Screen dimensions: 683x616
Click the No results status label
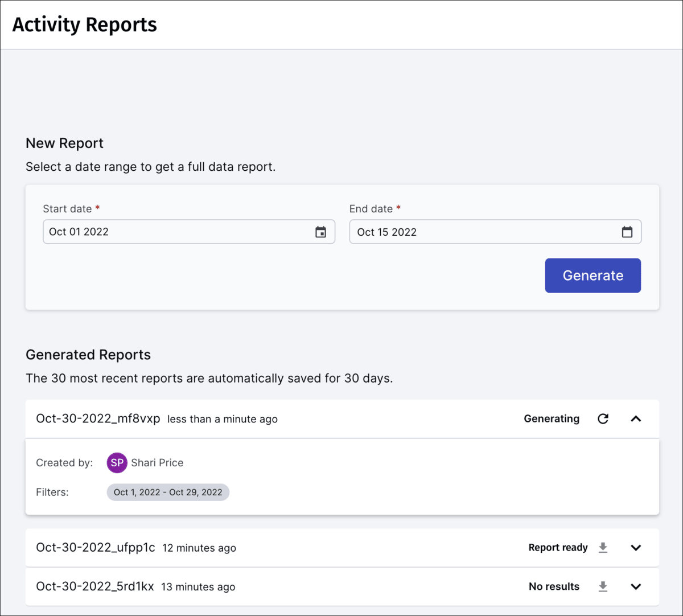tap(554, 586)
